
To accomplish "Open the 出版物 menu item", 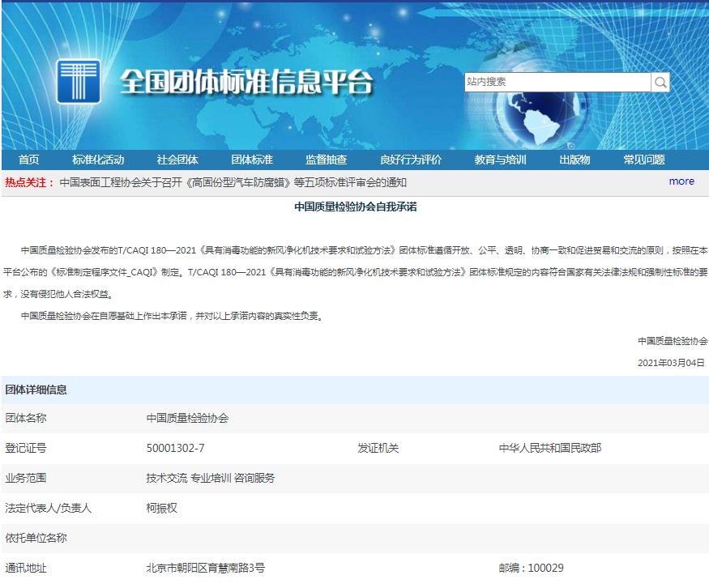I will 574,160.
